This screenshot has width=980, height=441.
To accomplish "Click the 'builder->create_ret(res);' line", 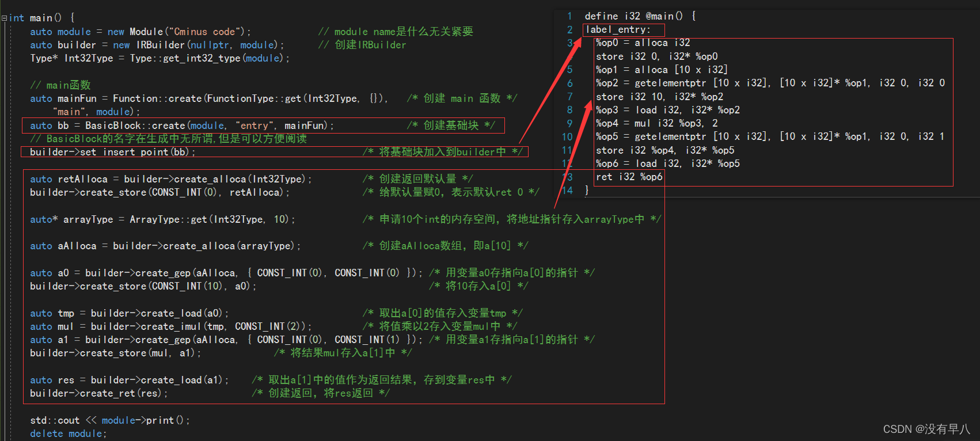I will click(99, 393).
